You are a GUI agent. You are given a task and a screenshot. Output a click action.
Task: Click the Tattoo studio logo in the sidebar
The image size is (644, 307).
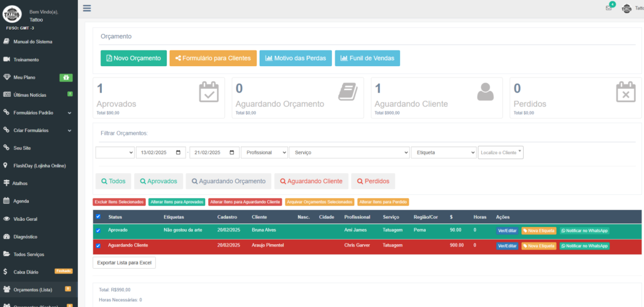pos(12,14)
